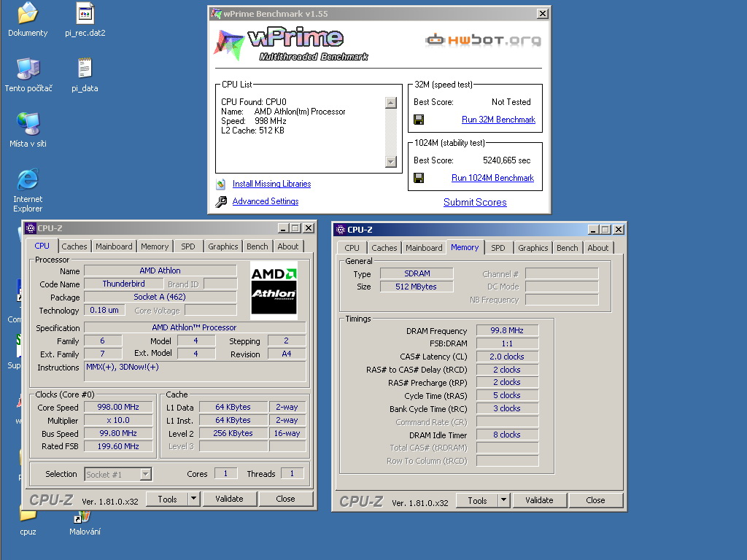
Task: Click Tools button in right CPU-Z
Action: pos(477,500)
